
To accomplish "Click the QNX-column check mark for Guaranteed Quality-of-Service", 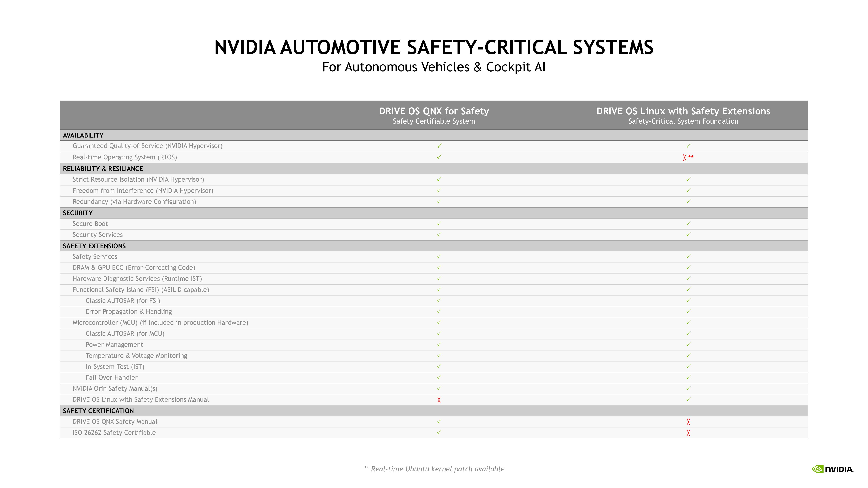I will (439, 145).
